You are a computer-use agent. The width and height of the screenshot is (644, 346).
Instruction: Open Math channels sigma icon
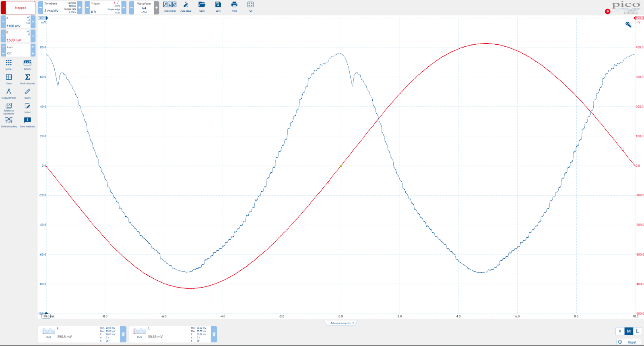(x=27, y=79)
